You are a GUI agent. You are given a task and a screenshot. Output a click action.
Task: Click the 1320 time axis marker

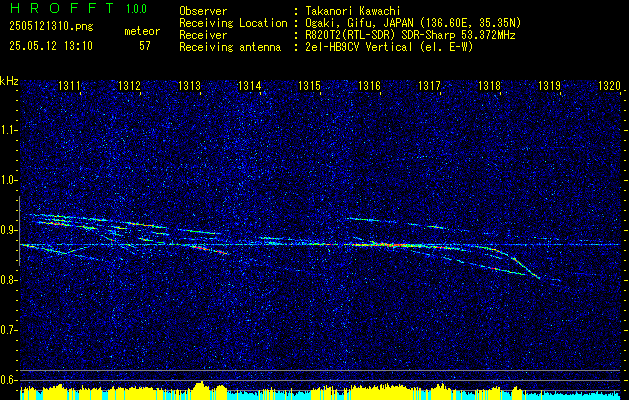[x=609, y=85]
